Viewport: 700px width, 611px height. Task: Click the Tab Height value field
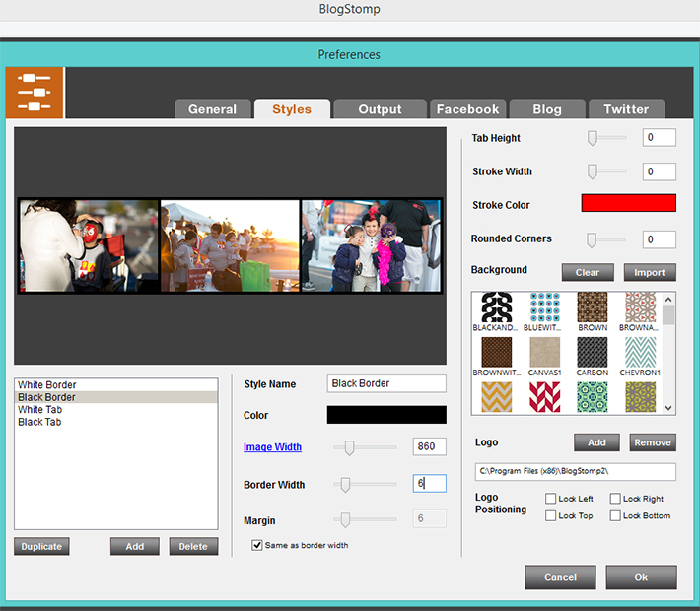click(660, 137)
